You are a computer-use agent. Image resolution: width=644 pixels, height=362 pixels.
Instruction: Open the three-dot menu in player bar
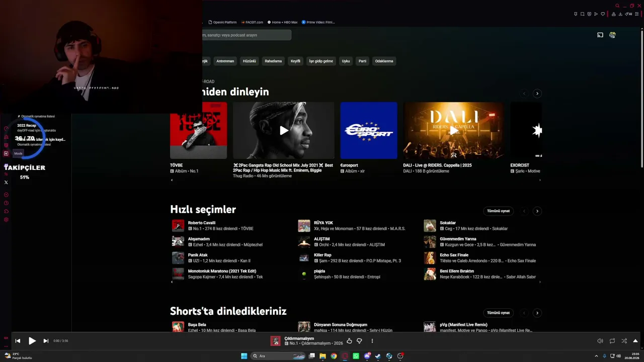372,341
